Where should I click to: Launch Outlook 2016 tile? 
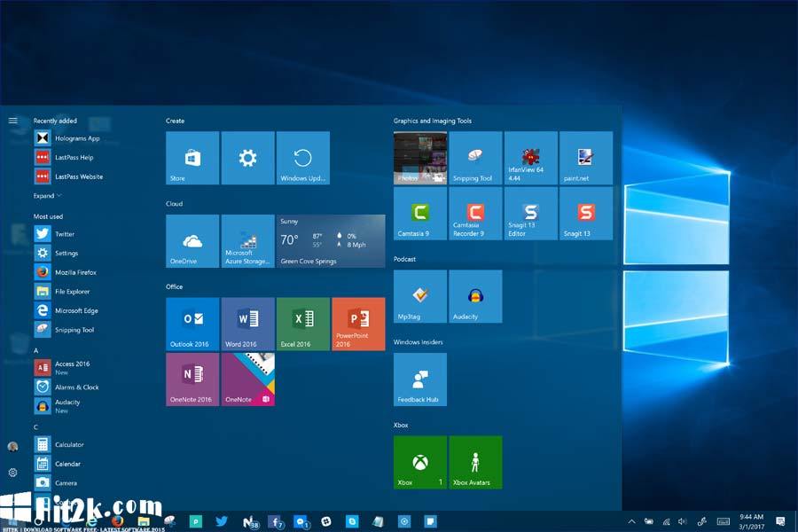click(192, 324)
